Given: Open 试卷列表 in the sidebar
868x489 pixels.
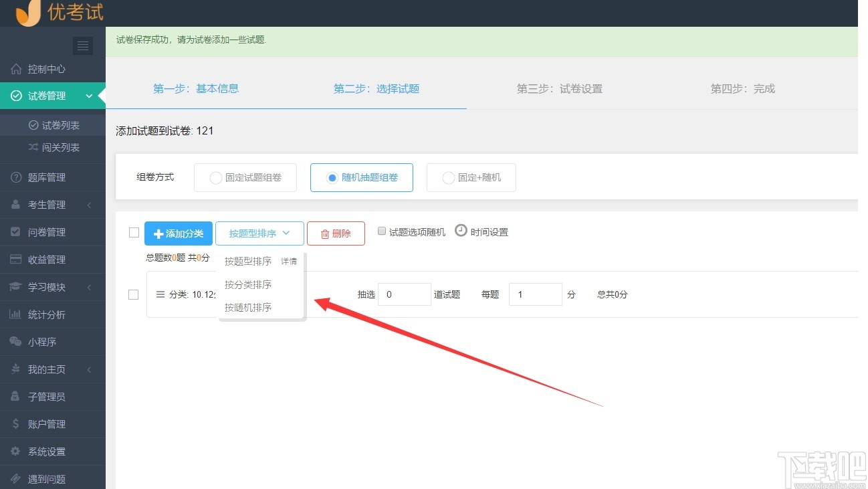Looking at the screenshot, I should click(61, 125).
